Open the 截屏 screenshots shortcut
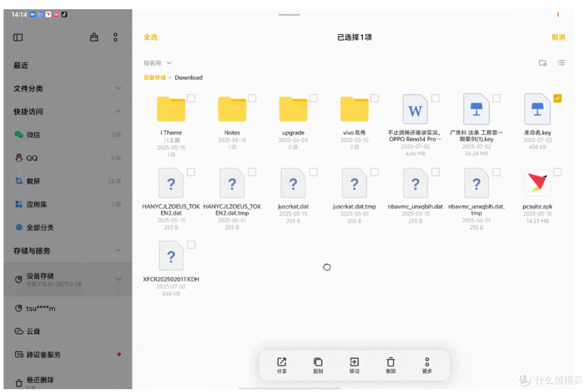This screenshot has height=392, width=588. [x=68, y=181]
